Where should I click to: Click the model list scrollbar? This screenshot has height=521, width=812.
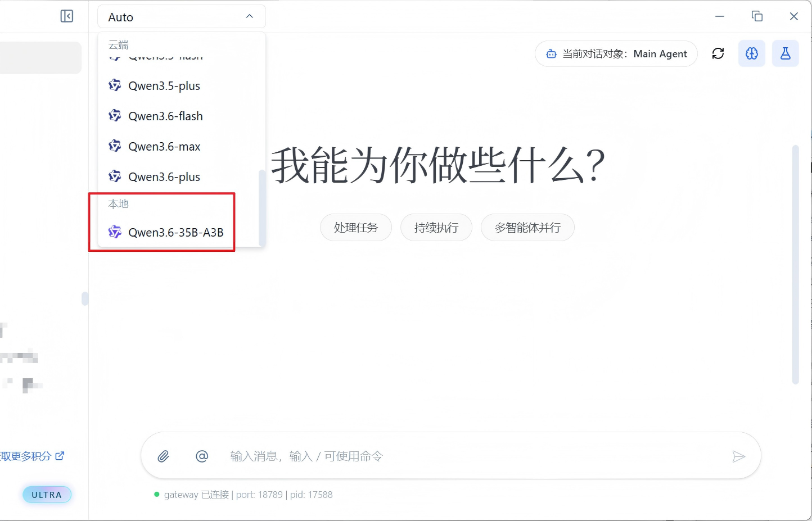tap(261, 207)
